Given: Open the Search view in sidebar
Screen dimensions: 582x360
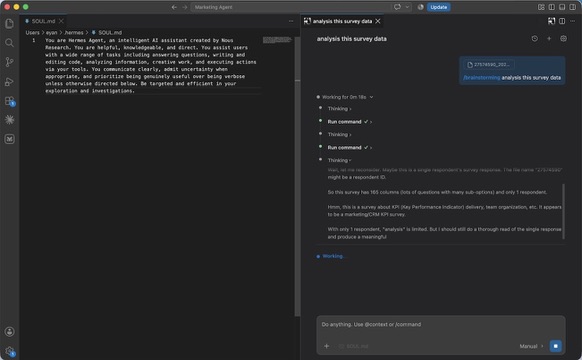Looking at the screenshot, I should tap(10, 43).
